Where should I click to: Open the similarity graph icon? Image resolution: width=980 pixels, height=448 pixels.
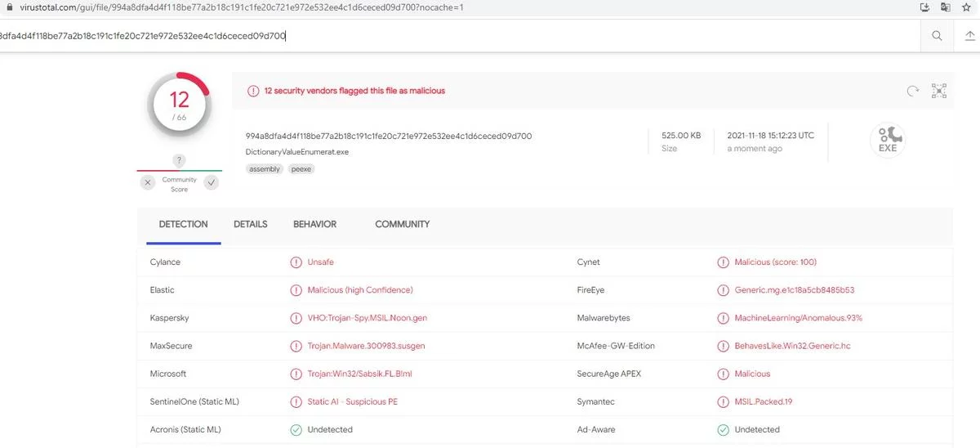(938, 91)
